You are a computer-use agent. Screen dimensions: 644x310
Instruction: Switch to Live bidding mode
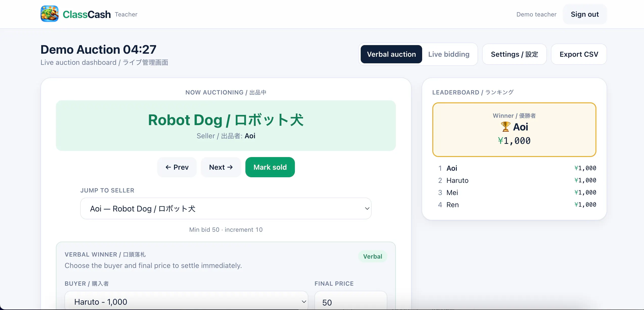click(x=449, y=54)
